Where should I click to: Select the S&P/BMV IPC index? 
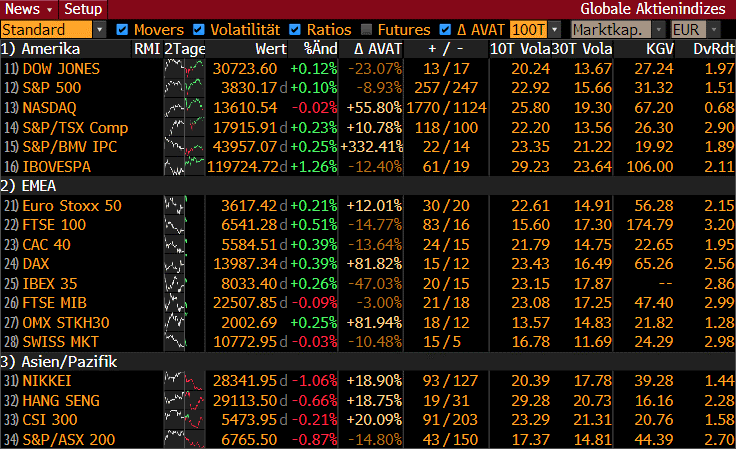tap(69, 146)
